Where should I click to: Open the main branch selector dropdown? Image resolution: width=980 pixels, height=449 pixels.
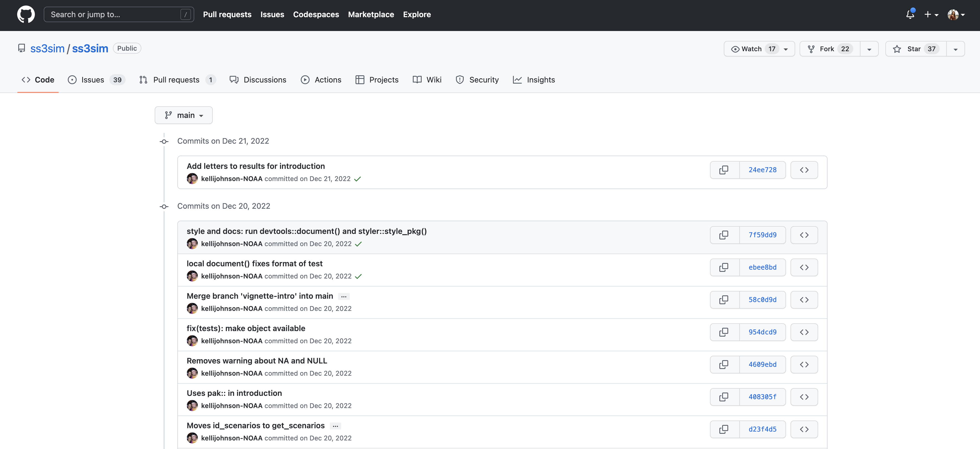tap(183, 115)
